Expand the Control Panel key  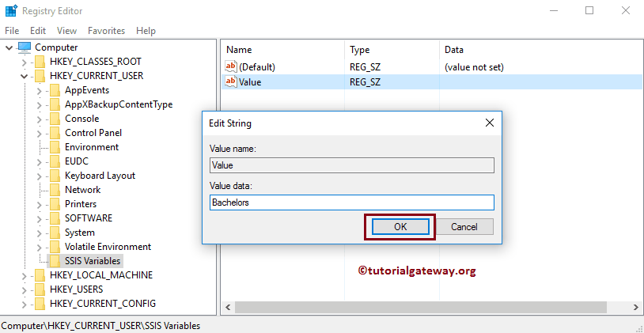tap(39, 134)
